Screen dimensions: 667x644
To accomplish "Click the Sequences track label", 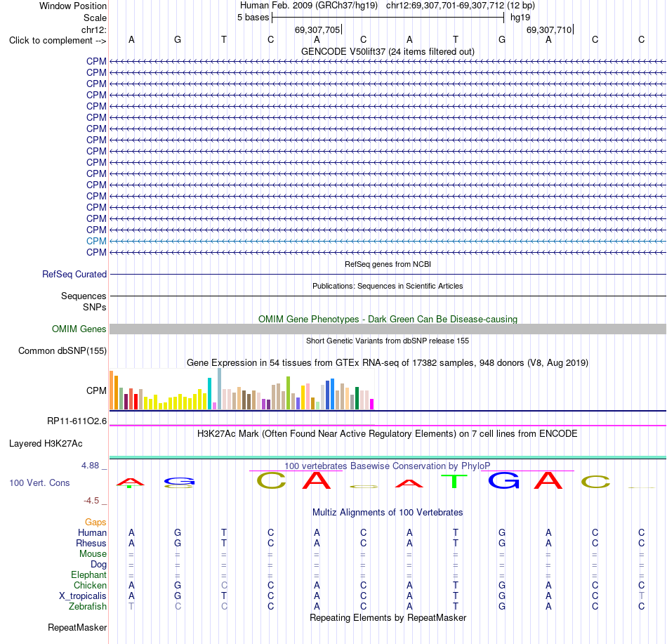I will point(84,296).
